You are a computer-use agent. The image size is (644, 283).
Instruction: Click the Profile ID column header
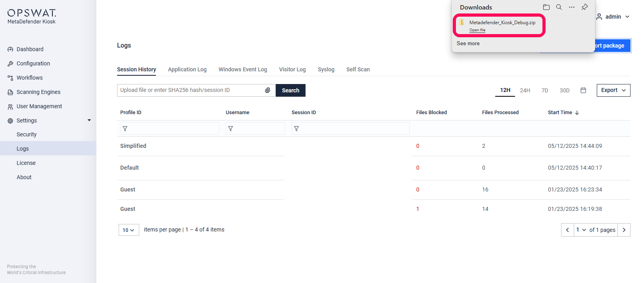[131, 113]
